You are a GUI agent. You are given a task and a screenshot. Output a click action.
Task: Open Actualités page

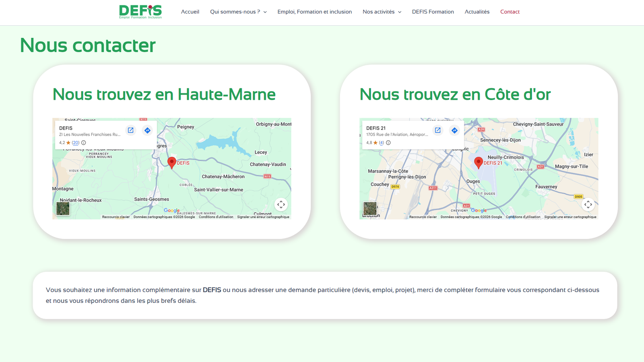477,12
